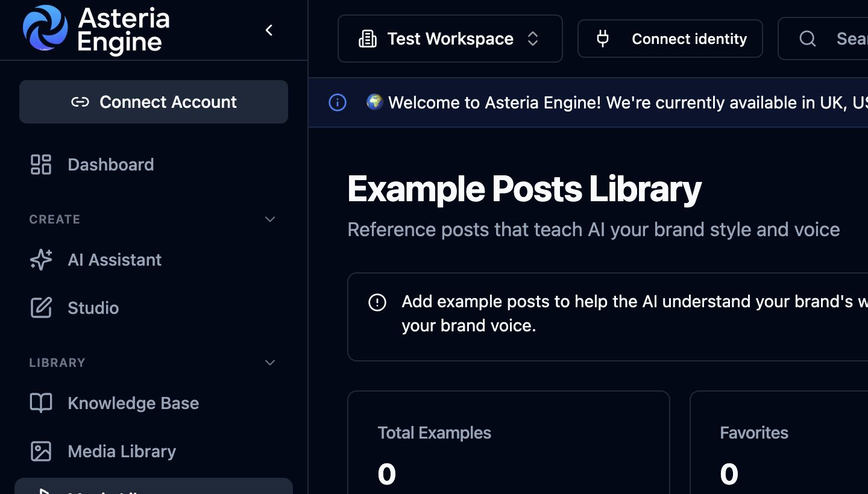Click the Favorites label
The image size is (868, 494).
click(x=754, y=433)
